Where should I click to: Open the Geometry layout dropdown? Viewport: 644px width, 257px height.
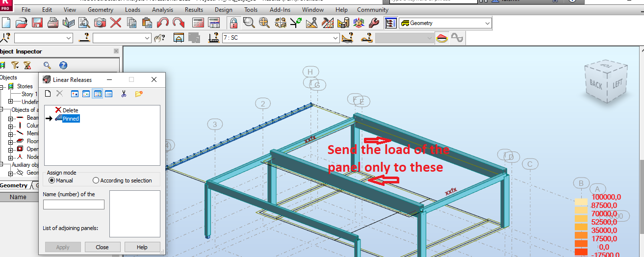(x=487, y=23)
